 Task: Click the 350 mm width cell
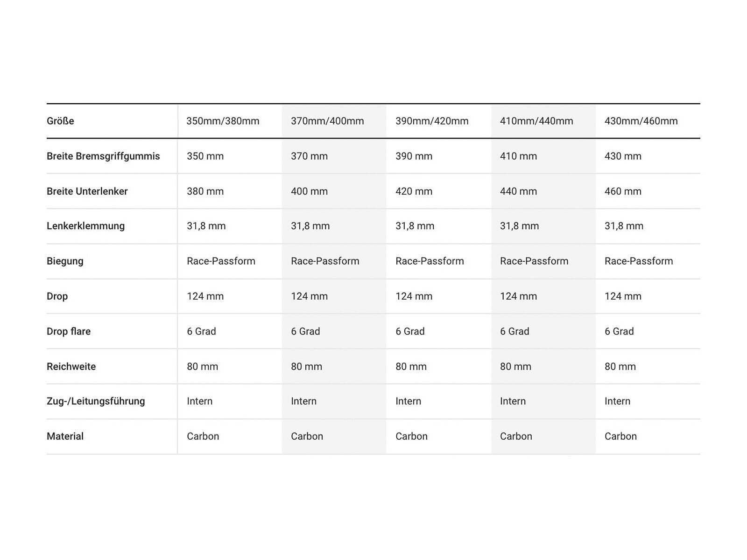(x=205, y=156)
